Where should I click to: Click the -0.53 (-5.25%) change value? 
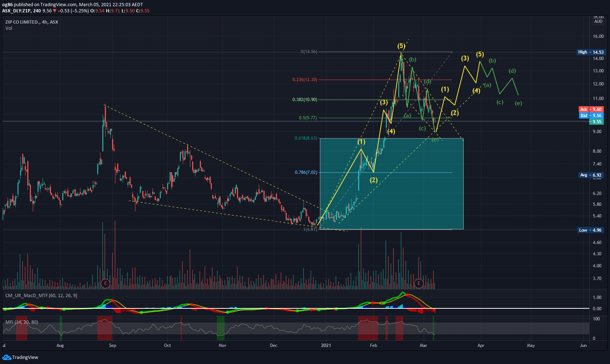point(74,11)
